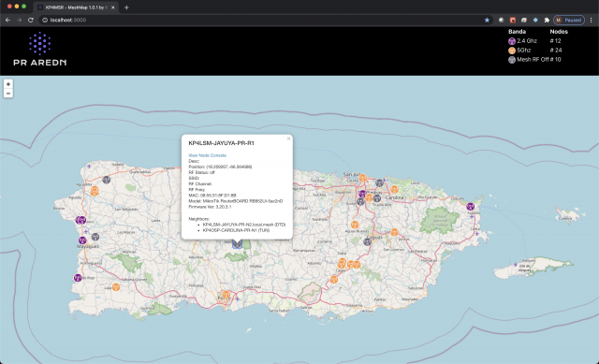Viewport: 599px width, 364px height.
Task: Select purple node marker above Mayaguez label
Action: tap(82, 240)
